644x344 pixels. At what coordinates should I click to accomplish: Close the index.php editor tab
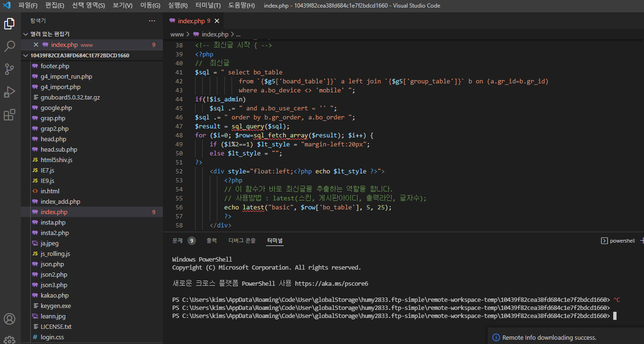click(x=217, y=21)
